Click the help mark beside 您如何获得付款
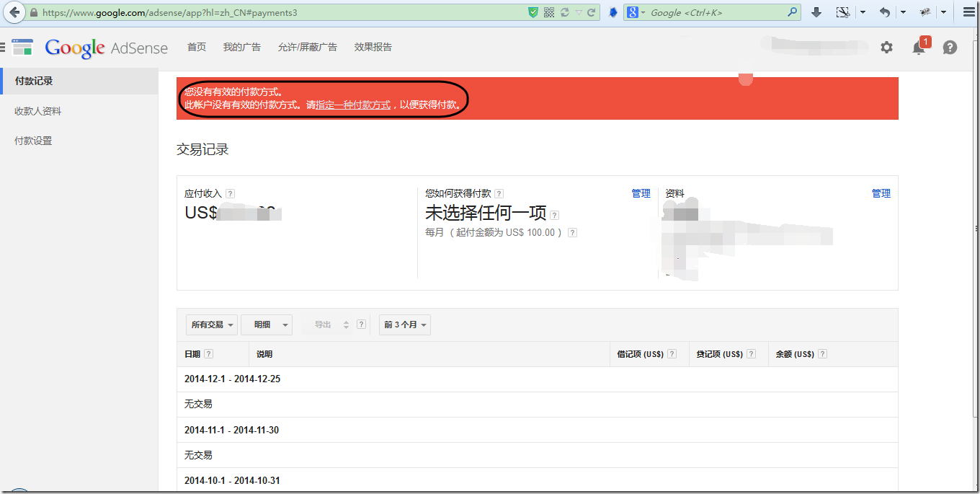 [x=499, y=193]
